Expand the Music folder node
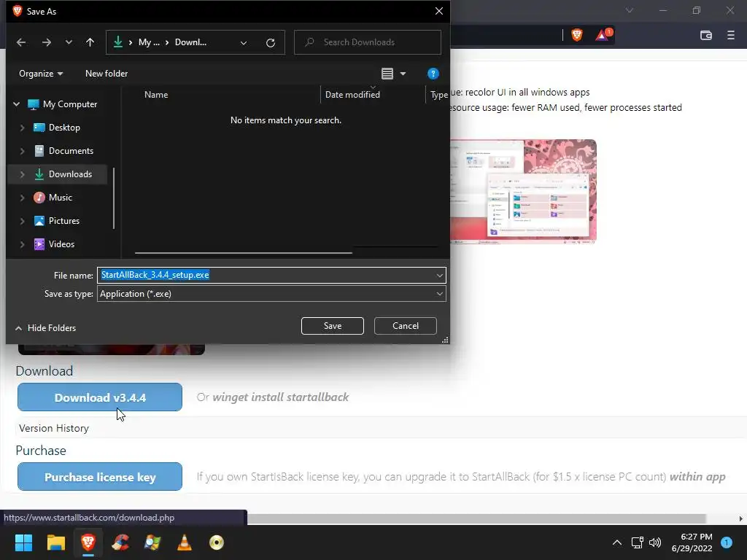The width and height of the screenshot is (747, 560). [x=23, y=198]
